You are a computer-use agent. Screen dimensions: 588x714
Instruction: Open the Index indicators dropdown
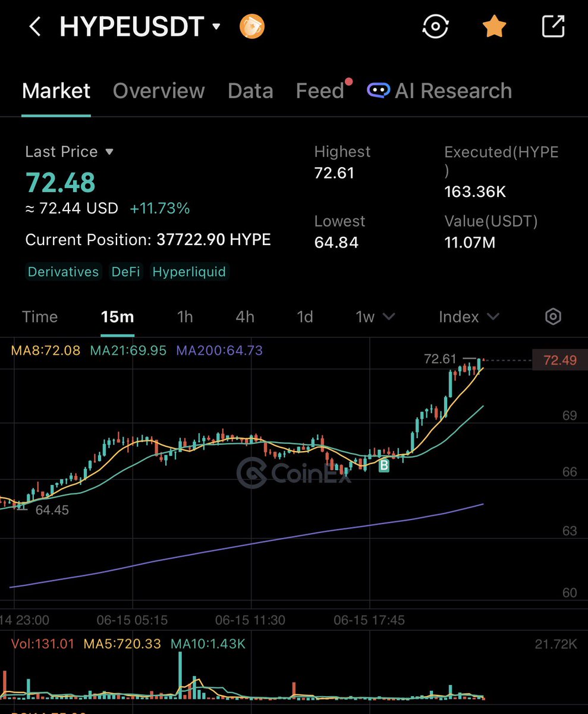[468, 317]
